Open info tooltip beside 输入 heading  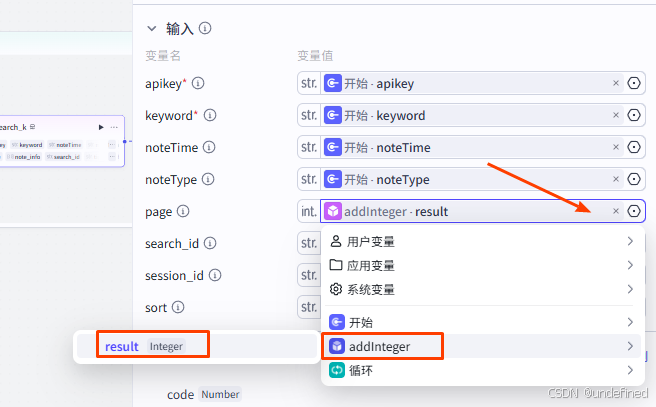pos(205,28)
